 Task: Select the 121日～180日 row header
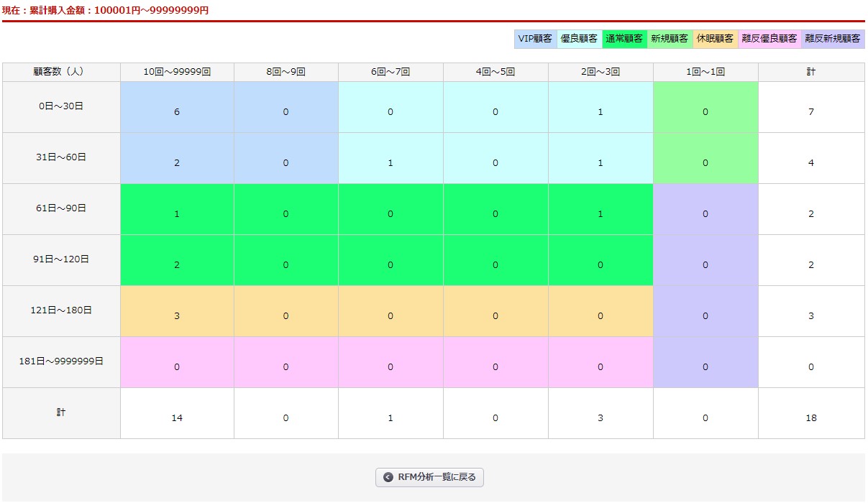pyautogui.click(x=61, y=310)
